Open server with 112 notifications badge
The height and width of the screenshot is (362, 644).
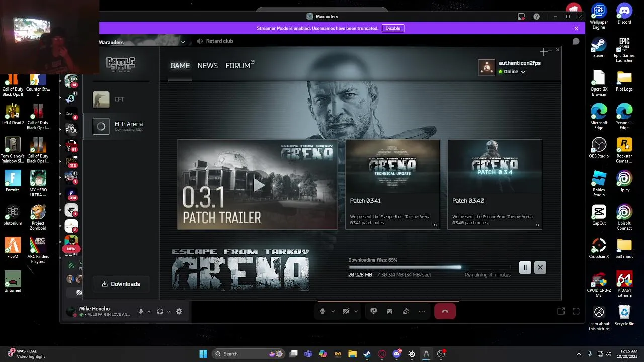(x=71, y=162)
